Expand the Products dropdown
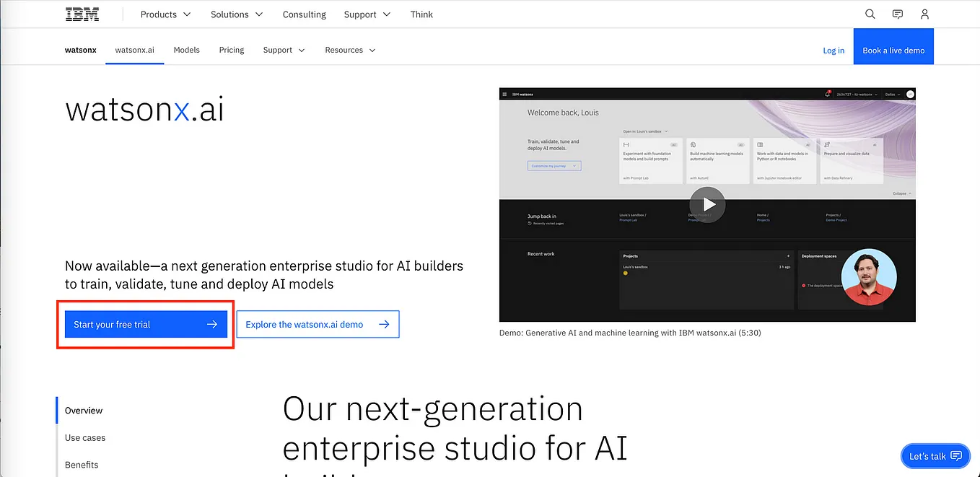 (165, 14)
